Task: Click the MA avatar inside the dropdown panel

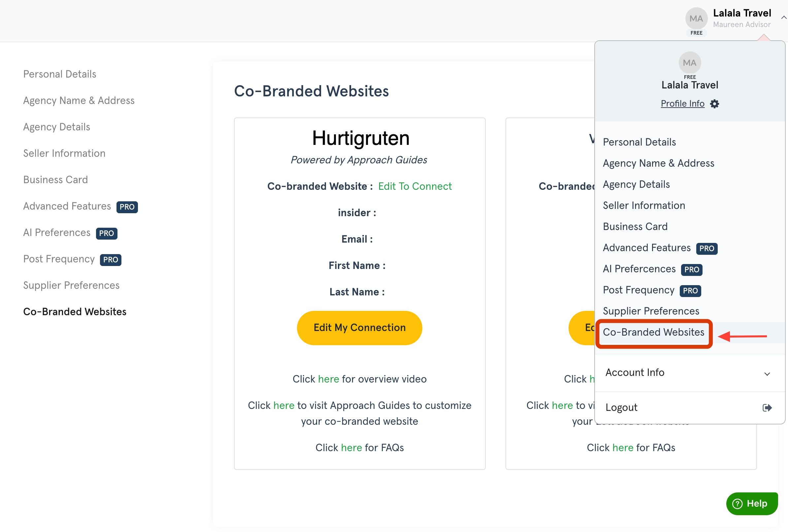Action: coord(689,63)
